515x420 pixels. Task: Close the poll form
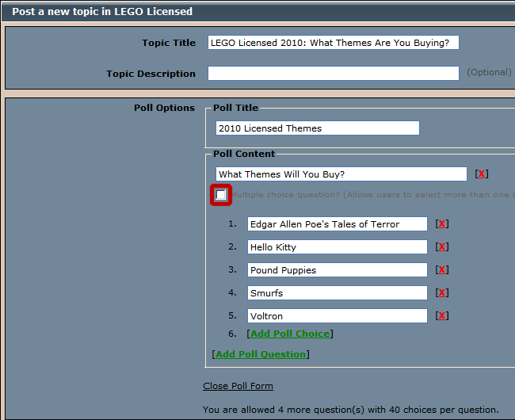click(238, 386)
